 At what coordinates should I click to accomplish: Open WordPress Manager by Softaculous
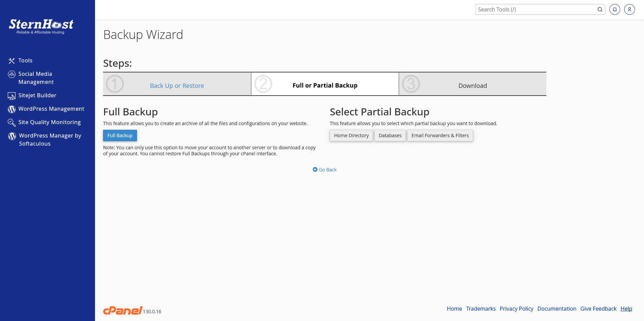(50, 140)
